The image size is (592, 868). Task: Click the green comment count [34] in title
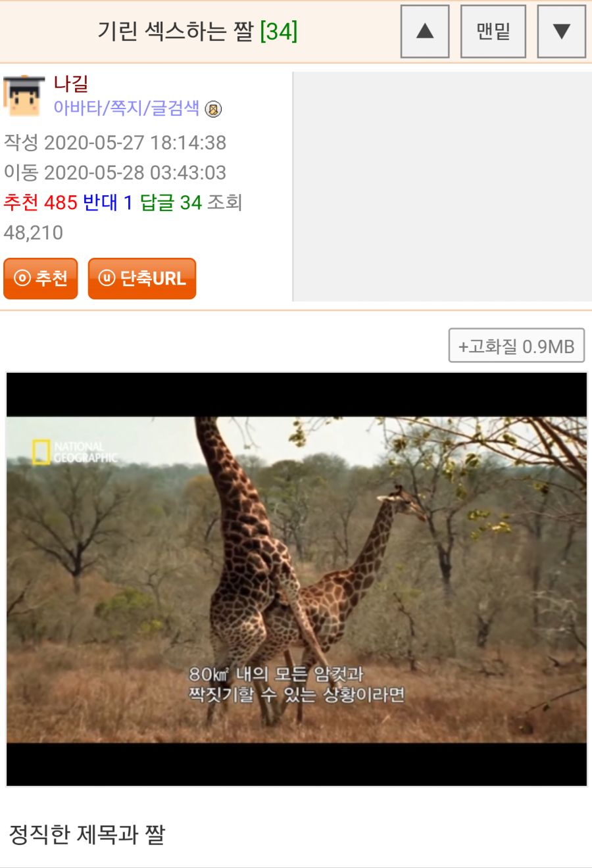[279, 31]
